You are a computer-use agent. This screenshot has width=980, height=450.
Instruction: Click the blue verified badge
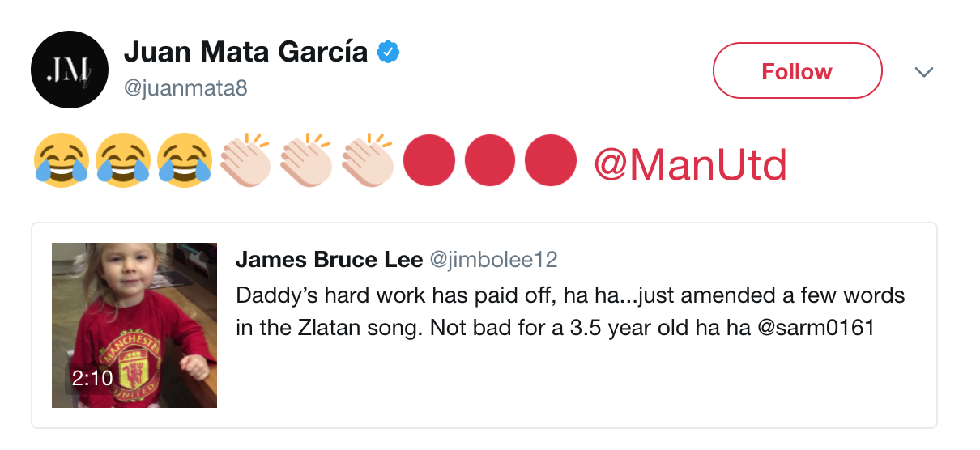point(390,53)
